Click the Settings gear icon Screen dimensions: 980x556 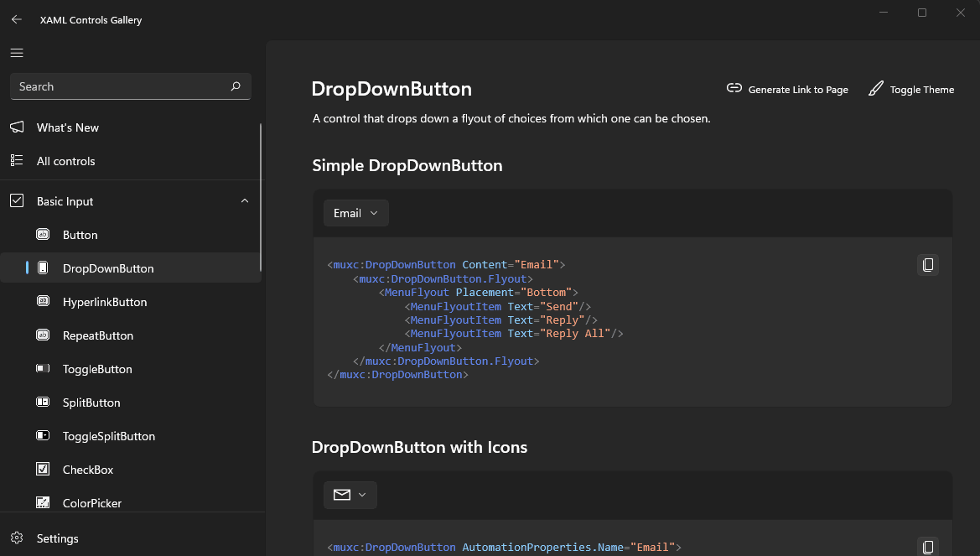click(x=17, y=538)
